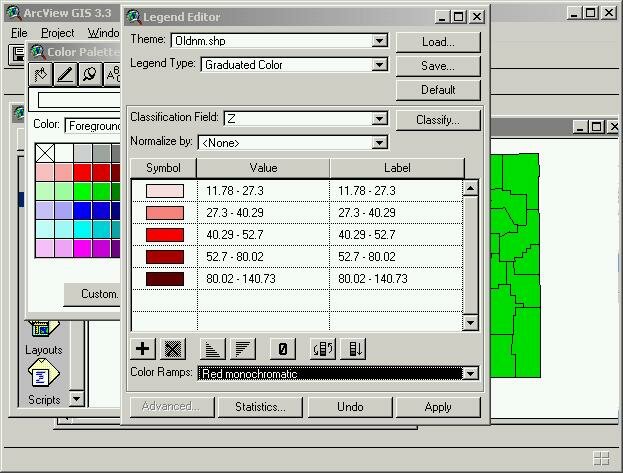Click the Color Palette title icon
623x473 pixels.
tap(38, 52)
